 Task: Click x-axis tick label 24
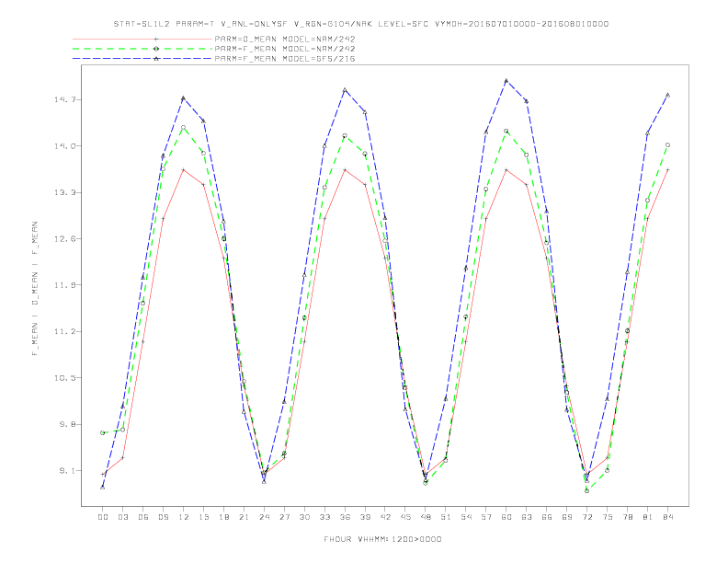(x=264, y=517)
